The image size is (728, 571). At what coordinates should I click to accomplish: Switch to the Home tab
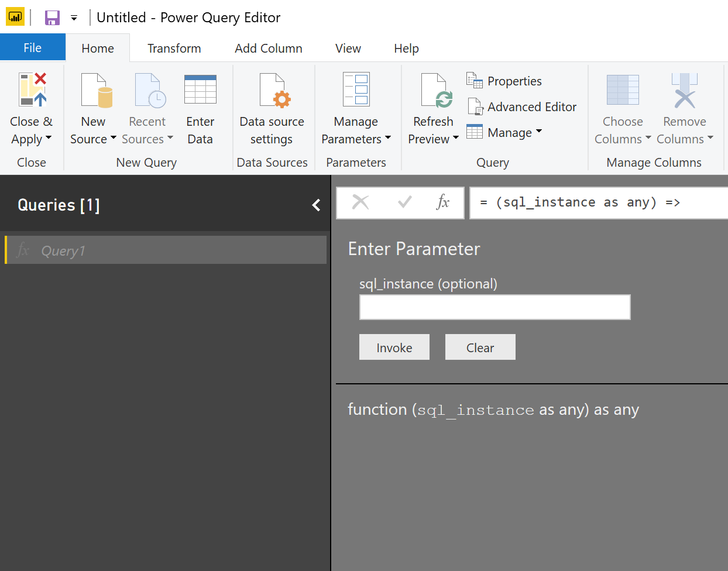[98, 48]
